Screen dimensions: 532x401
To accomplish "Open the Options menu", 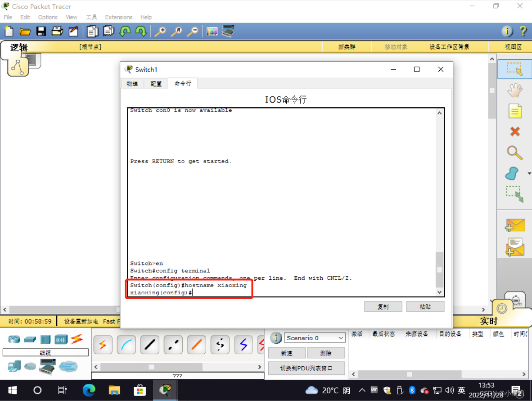I will (x=48, y=17).
